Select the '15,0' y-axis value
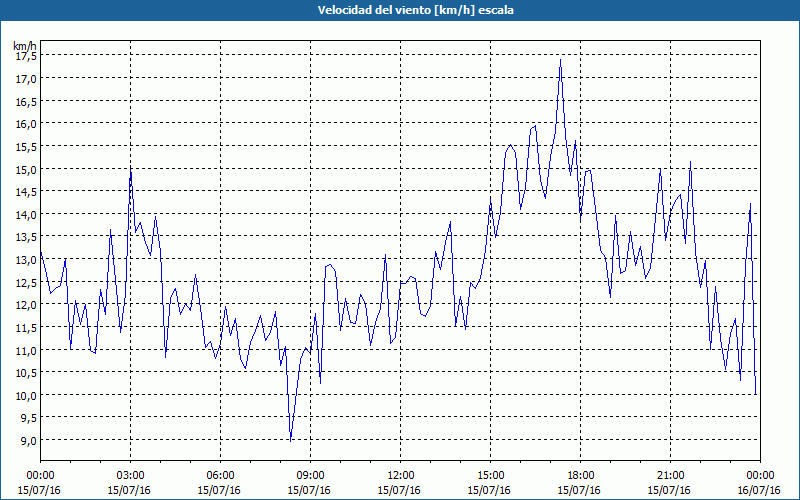Image resolution: width=800 pixels, height=500 pixels. click(26, 169)
